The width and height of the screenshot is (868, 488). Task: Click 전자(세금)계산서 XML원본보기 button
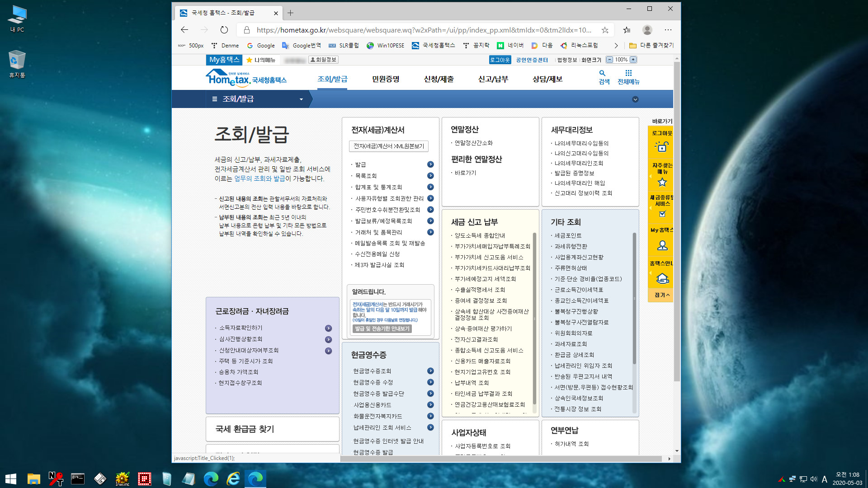(x=389, y=146)
